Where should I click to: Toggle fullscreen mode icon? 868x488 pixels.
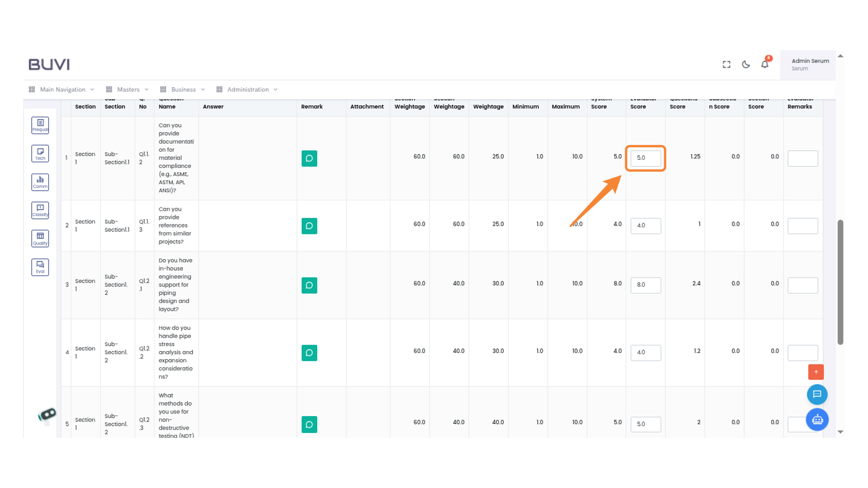pos(726,65)
